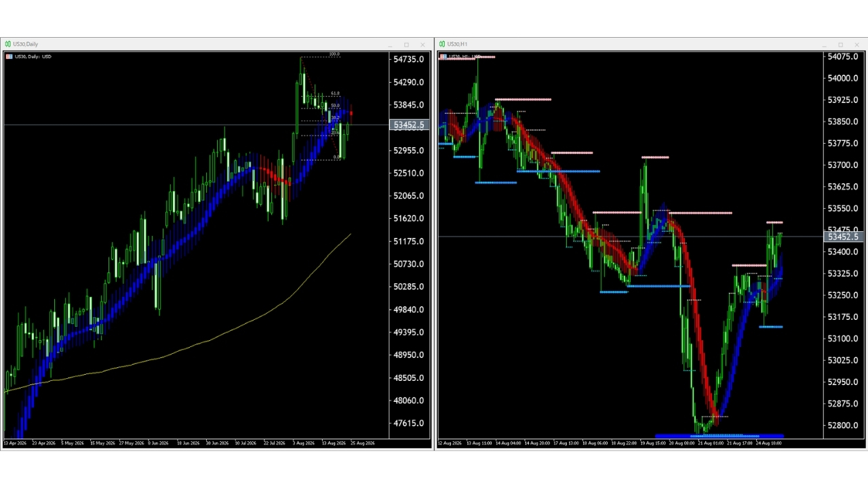Click the '12 Aug 2026' date on H1 axis
Screen dimensions: 868x488
(x=450, y=443)
